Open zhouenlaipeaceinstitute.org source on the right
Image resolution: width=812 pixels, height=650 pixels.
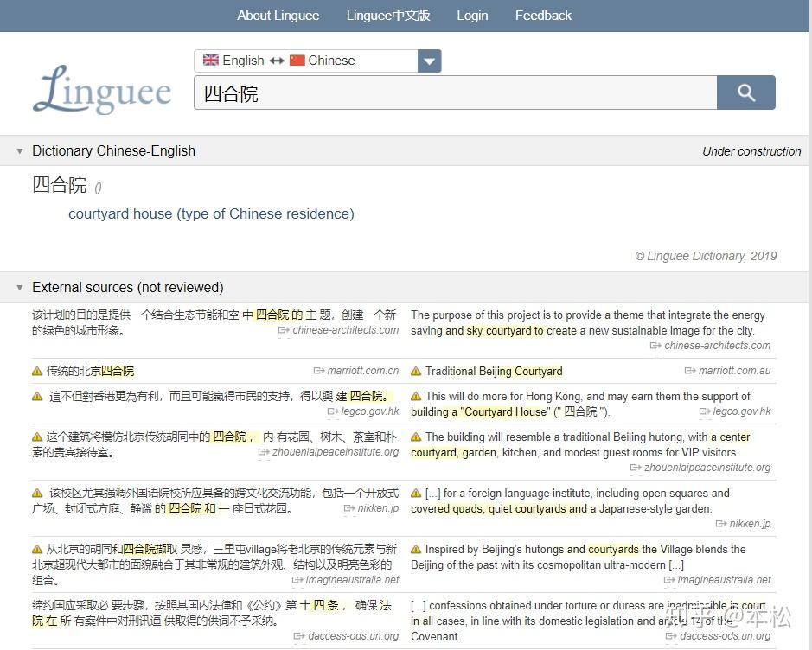pyautogui.click(x=707, y=468)
